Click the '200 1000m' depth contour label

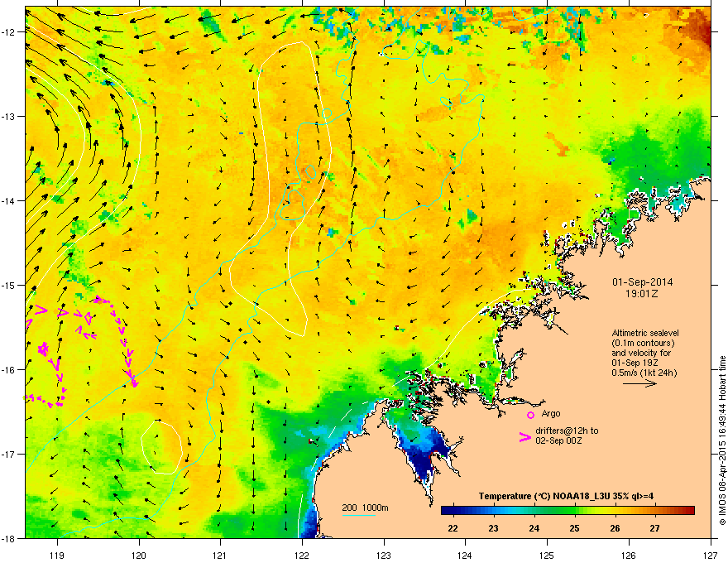tap(365, 508)
